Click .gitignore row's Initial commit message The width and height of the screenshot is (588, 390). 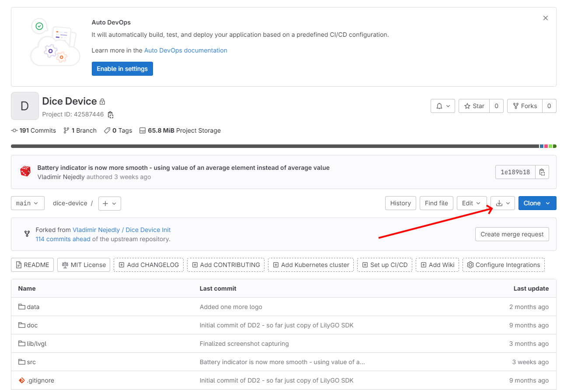277,380
